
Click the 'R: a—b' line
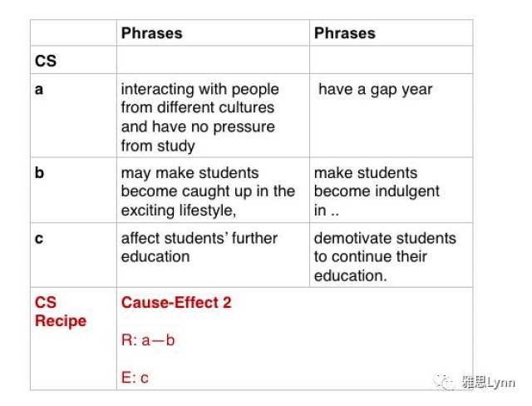tap(148, 340)
